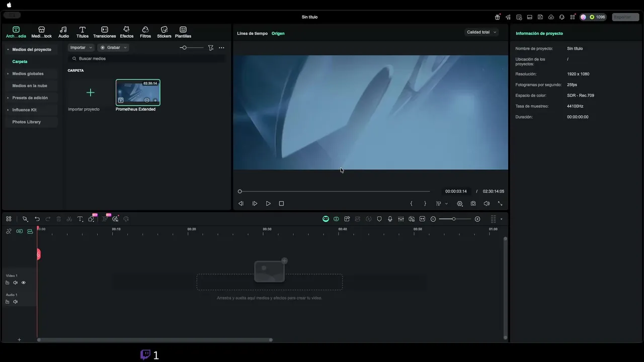Image resolution: width=644 pixels, height=362 pixels.
Task: Open the timeline layout grid icon
Action: coord(9,219)
